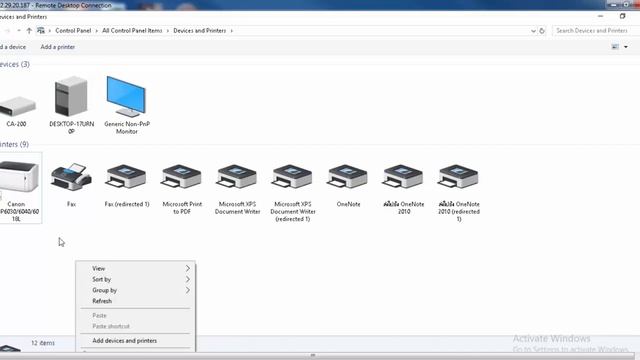Select the DESKTOP-17URN0P computer icon

[x=71, y=96]
